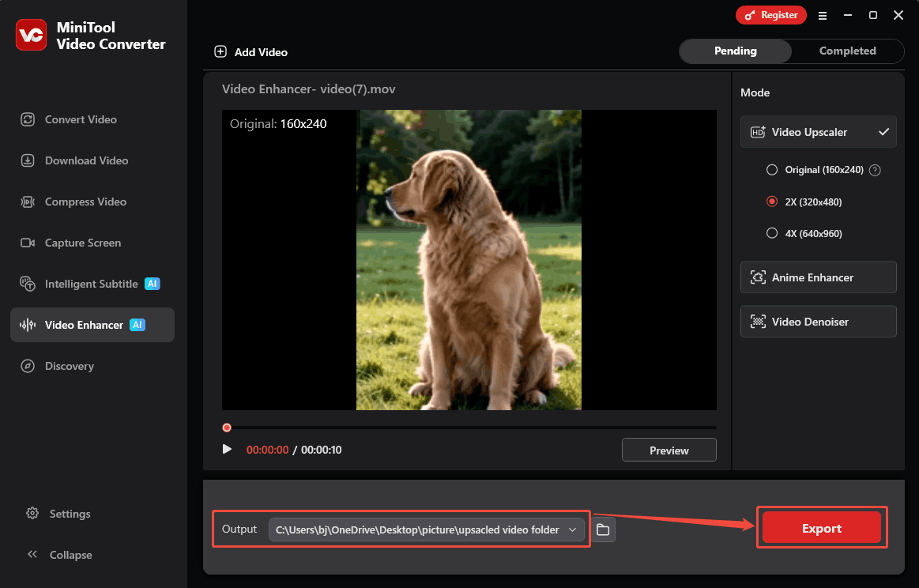Image resolution: width=919 pixels, height=588 pixels.
Task: Click the output path field
Action: [419, 530]
